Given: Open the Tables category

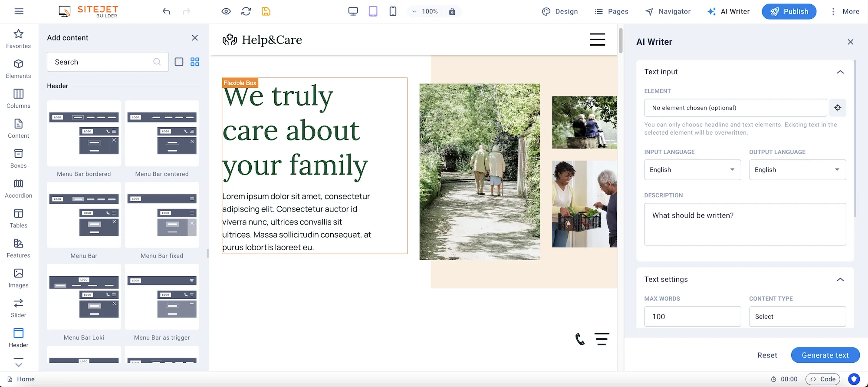Looking at the screenshot, I should [19, 218].
